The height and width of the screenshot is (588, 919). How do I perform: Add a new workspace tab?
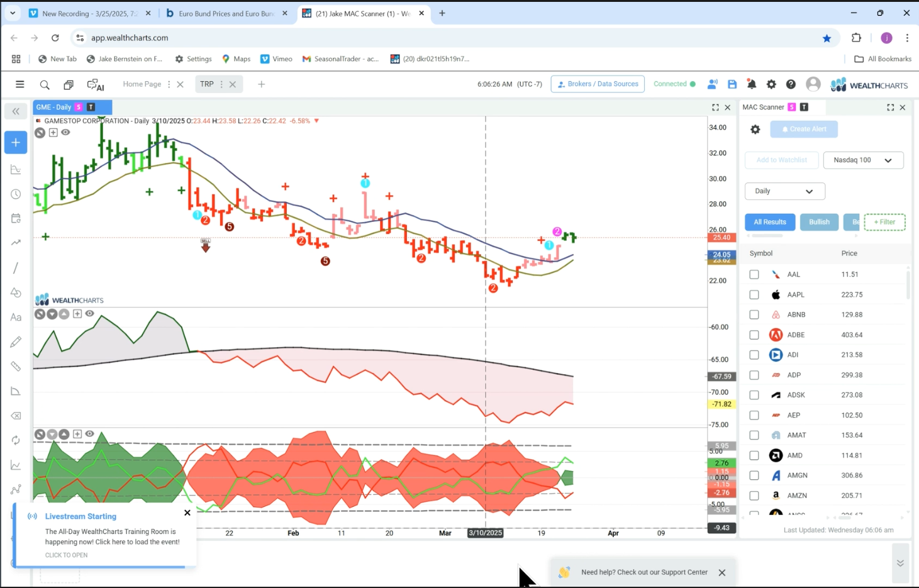pyautogui.click(x=262, y=84)
